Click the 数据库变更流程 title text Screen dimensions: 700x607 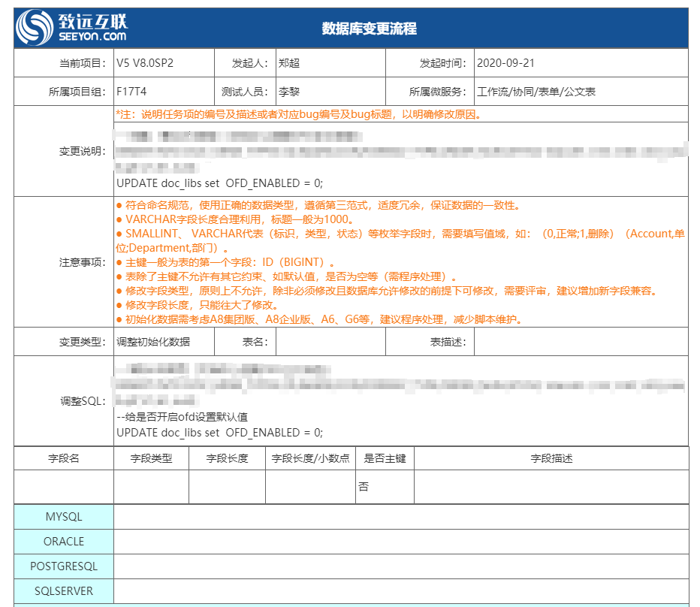point(369,29)
